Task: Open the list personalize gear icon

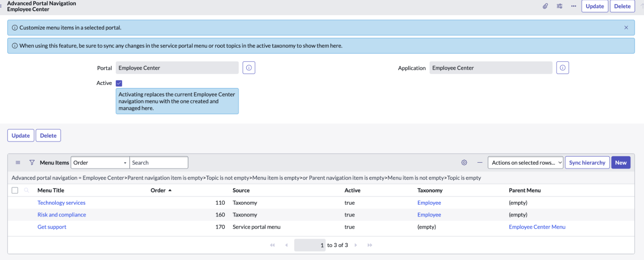Action: (464, 163)
